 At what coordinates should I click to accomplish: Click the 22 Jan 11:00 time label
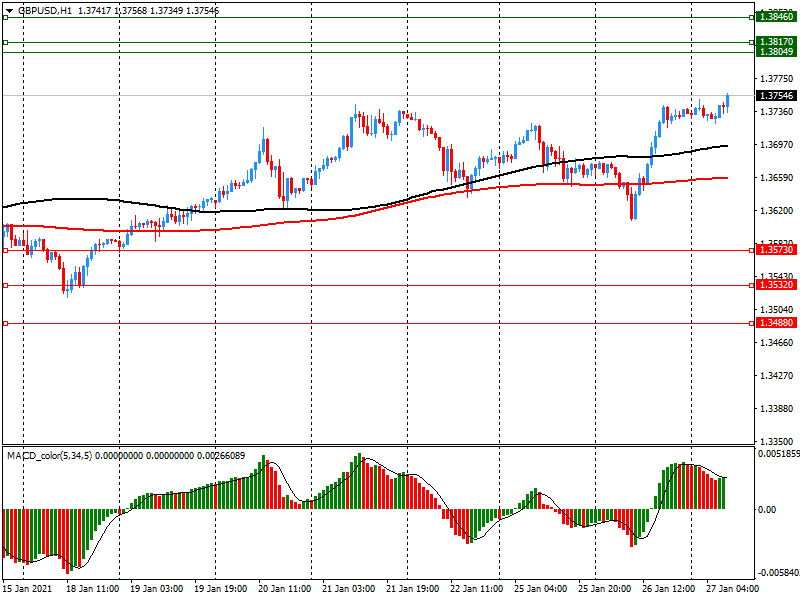[477, 589]
